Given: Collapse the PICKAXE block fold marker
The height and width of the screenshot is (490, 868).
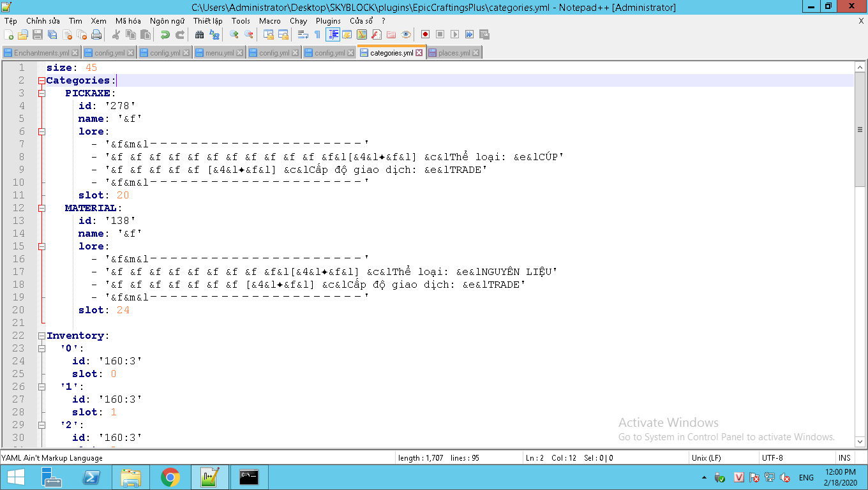Looking at the screenshot, I should 42,93.
